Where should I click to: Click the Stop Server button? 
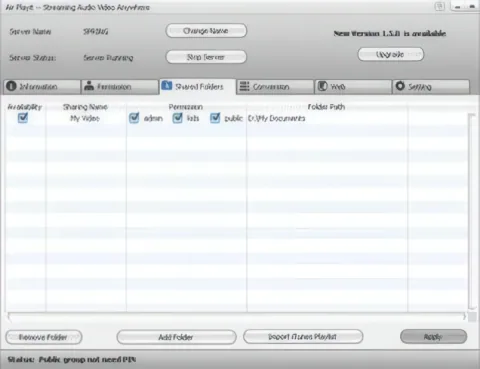point(206,57)
